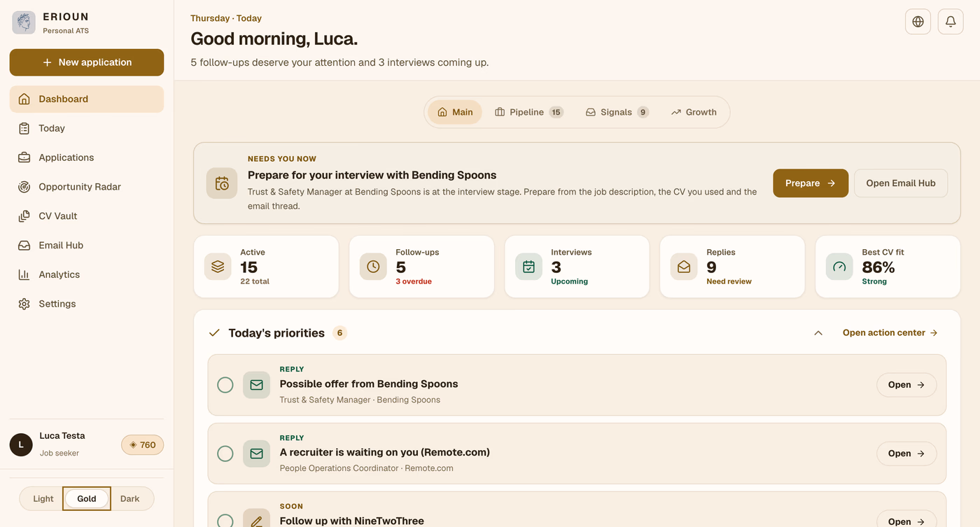Click the pencil icon beside Follow up with NineTwoThree
This screenshot has height=527, width=980.
[x=256, y=521]
